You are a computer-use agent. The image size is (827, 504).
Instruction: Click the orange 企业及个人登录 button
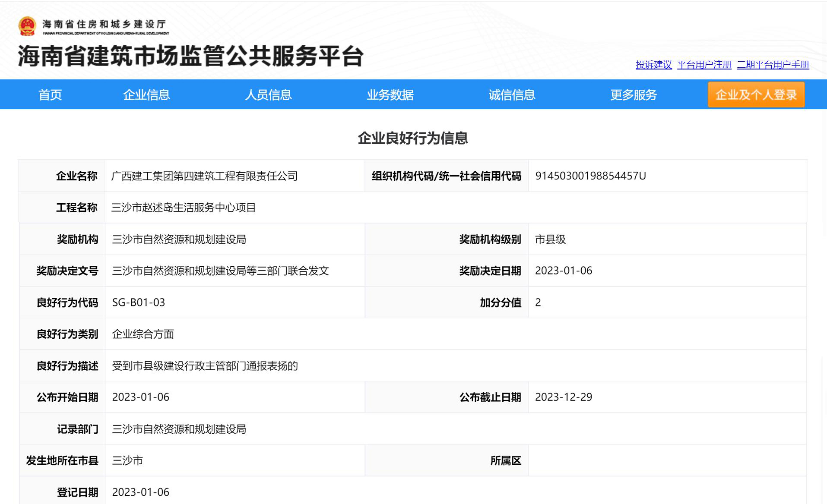pos(756,94)
